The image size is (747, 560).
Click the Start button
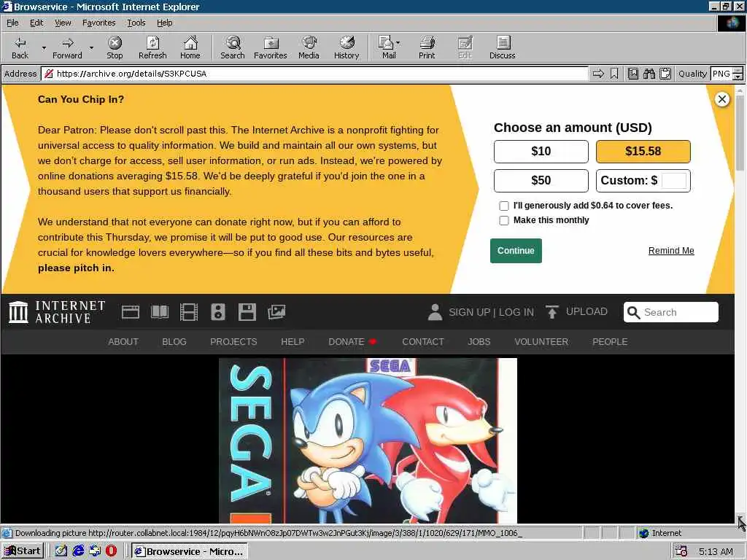[23, 551]
